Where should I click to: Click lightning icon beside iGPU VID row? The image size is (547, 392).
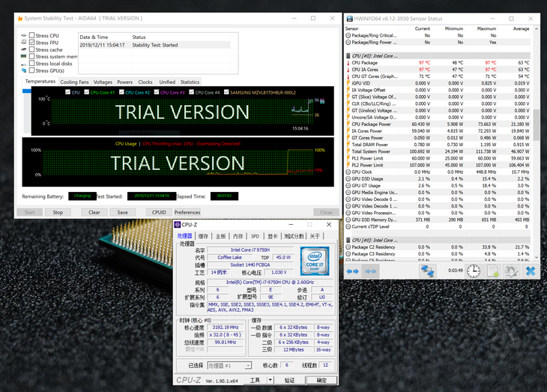348,83
